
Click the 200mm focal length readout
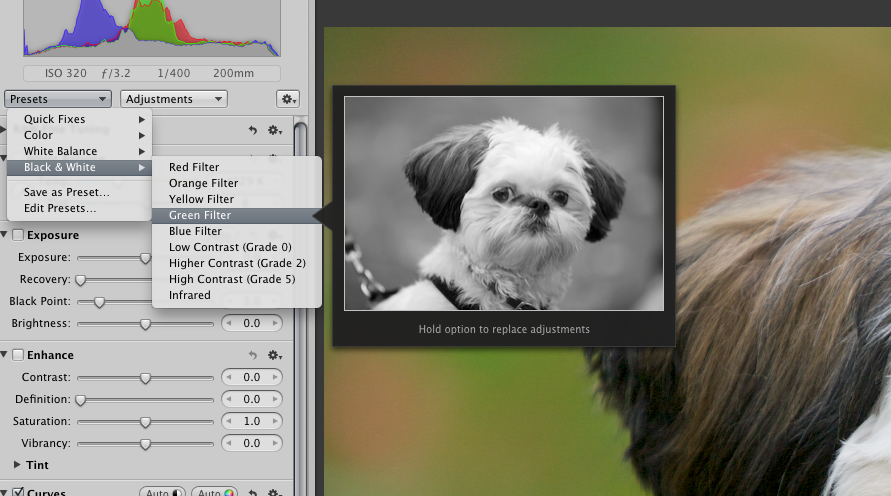click(234, 73)
